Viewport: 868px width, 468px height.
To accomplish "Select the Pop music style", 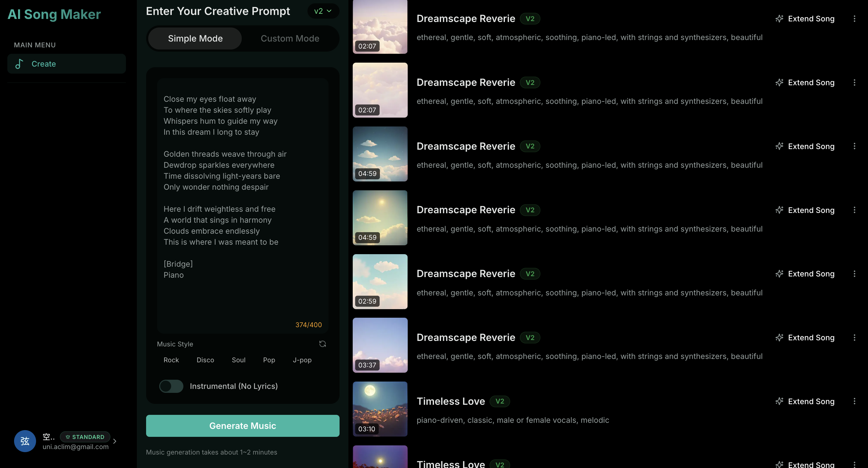I will 269,360.
